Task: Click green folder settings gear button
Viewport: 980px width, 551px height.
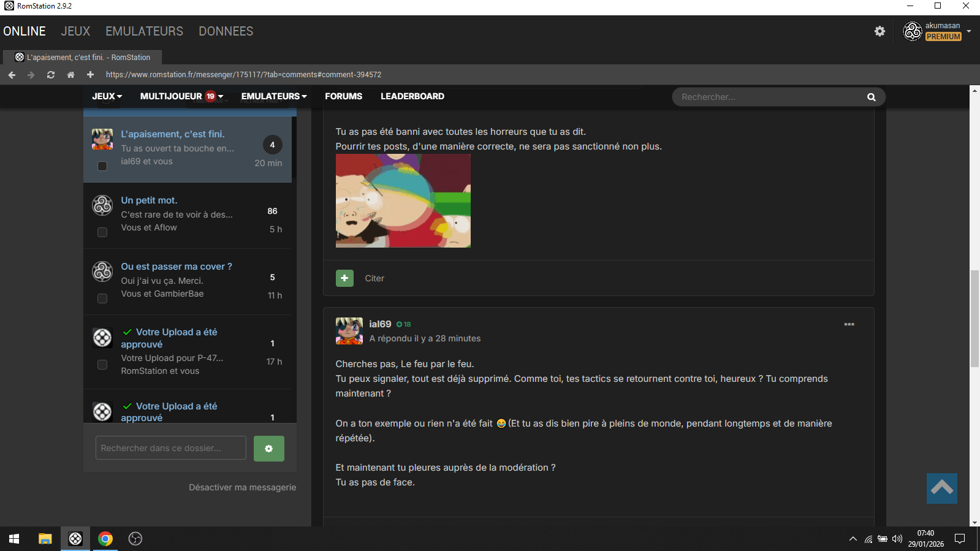Action: 268,449
